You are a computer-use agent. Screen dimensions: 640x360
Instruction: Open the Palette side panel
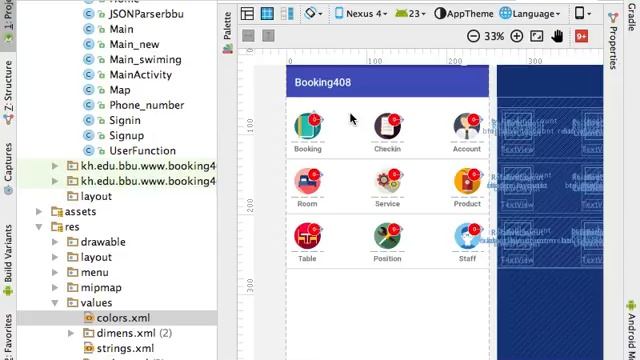[x=228, y=33]
